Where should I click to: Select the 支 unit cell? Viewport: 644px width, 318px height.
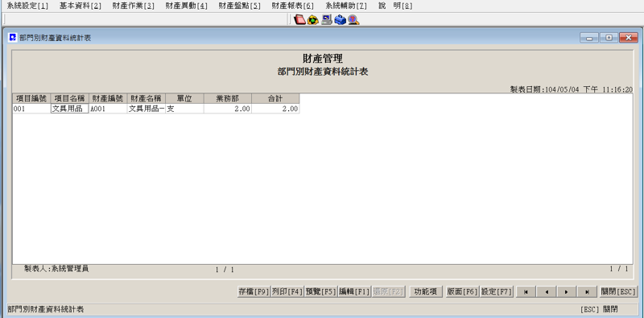tap(184, 109)
